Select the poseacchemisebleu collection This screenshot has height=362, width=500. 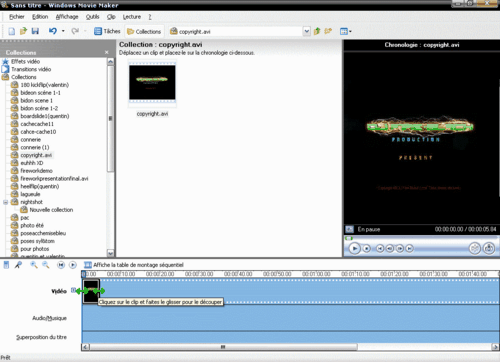tap(43, 233)
